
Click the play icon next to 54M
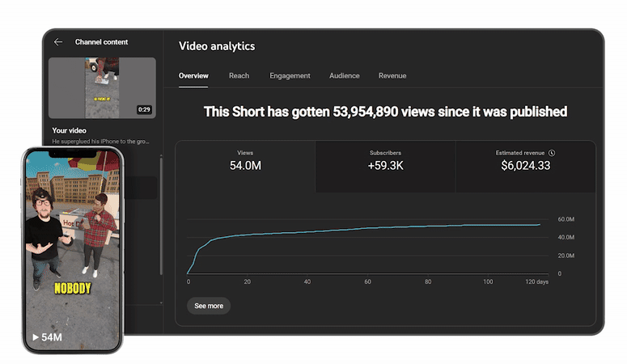pos(35,337)
